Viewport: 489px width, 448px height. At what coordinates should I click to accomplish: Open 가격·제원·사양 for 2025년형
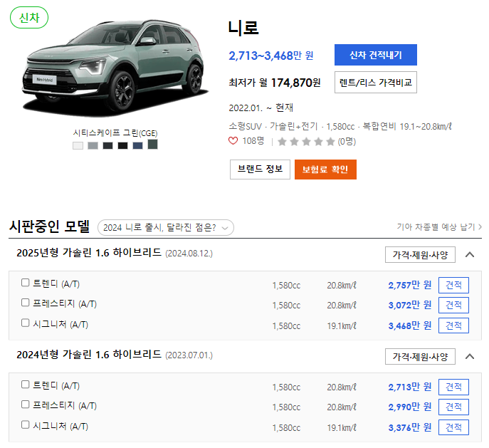(420, 254)
